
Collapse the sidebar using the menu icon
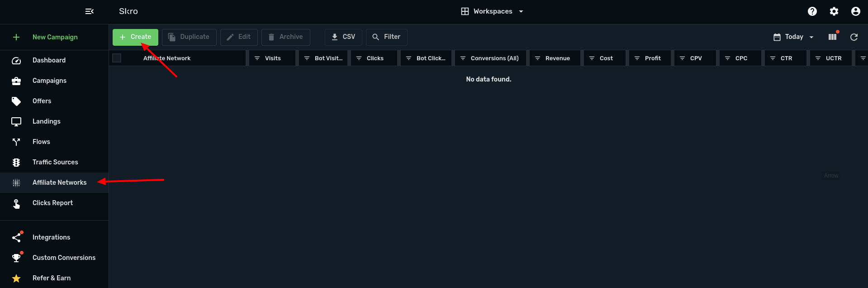90,11
